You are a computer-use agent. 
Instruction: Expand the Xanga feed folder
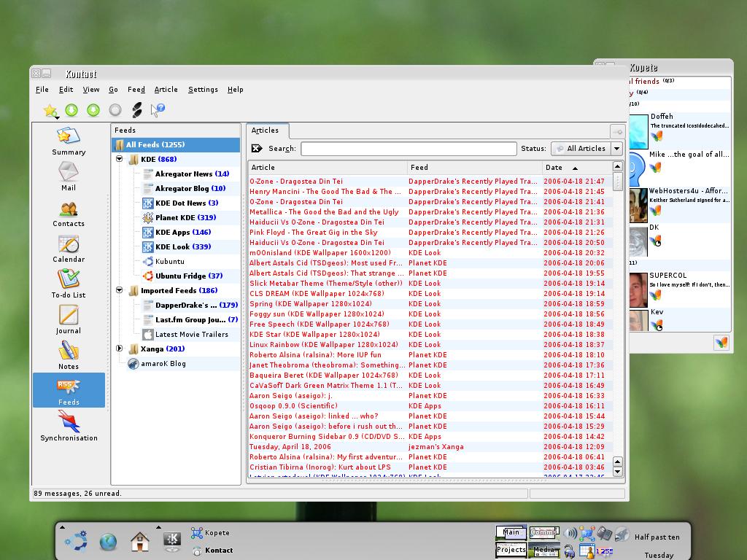(119, 349)
